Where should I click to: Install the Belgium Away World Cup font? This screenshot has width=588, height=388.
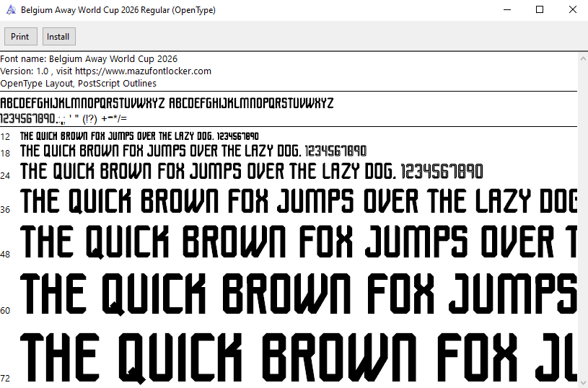(58, 37)
